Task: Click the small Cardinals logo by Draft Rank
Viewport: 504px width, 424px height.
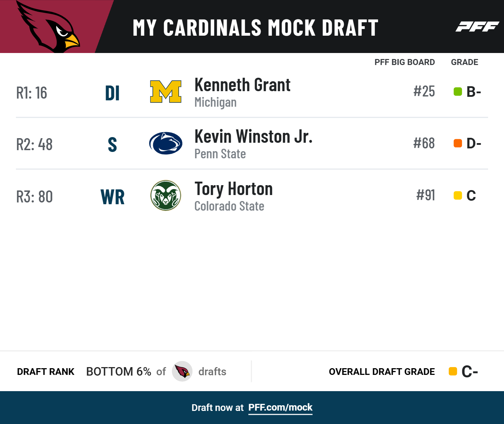Action: point(182,371)
